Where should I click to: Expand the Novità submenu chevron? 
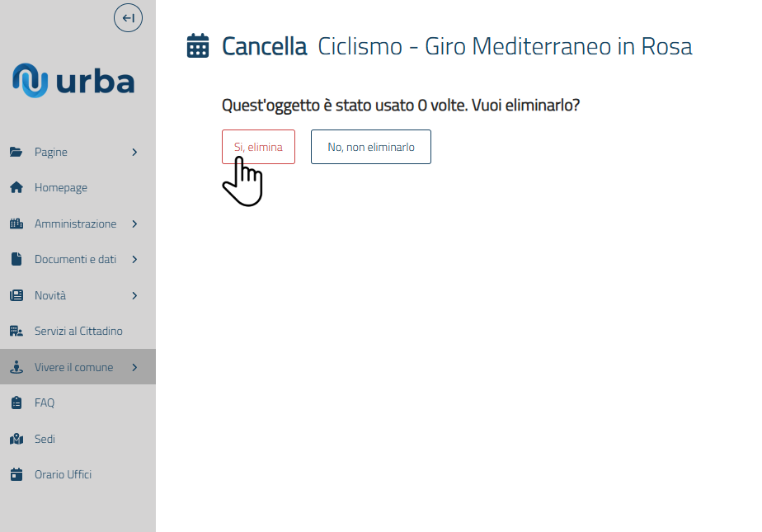[134, 295]
